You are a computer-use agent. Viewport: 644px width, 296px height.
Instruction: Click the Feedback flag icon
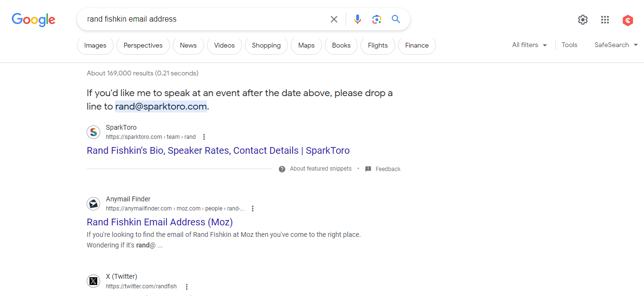tap(368, 169)
